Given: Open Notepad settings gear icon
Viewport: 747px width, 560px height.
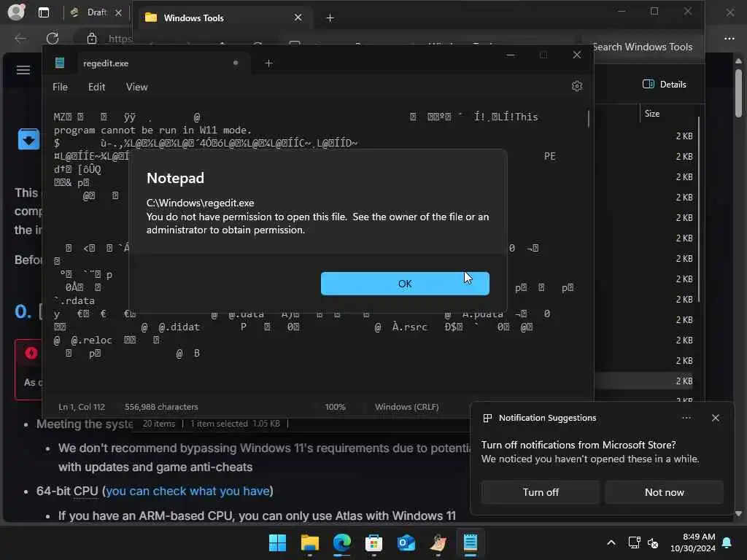Looking at the screenshot, I should (x=577, y=86).
